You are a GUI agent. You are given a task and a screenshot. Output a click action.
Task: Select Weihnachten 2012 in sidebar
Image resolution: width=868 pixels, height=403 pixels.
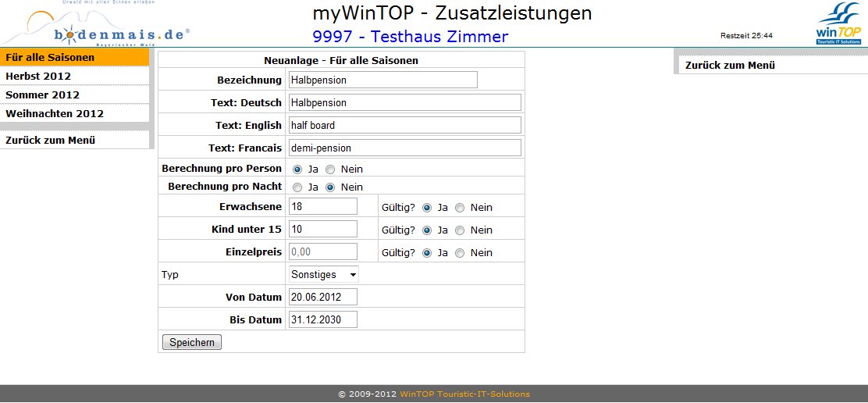click(x=55, y=114)
